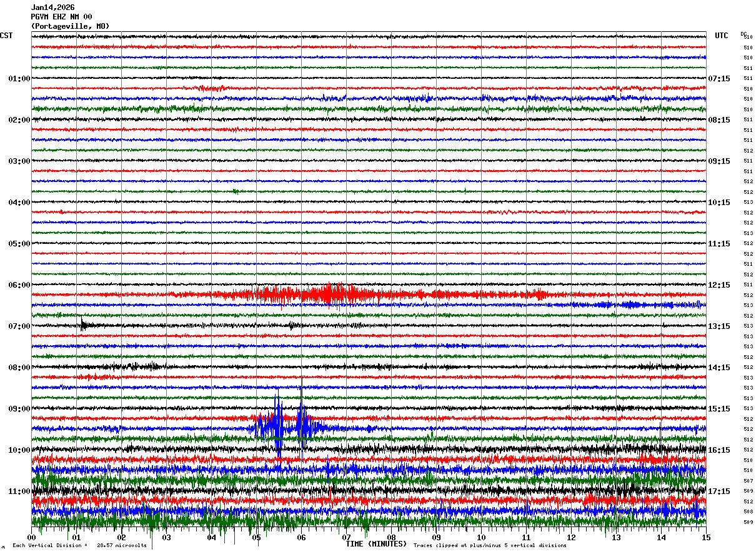Click the 12:15 UTC row label
Viewport: 756px width, 554px height.
pos(719,285)
